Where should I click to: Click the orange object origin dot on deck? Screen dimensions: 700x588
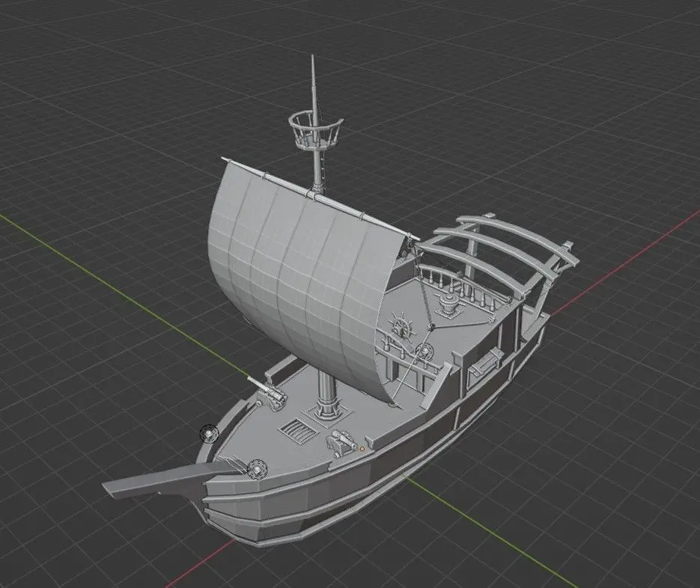pos(362,449)
